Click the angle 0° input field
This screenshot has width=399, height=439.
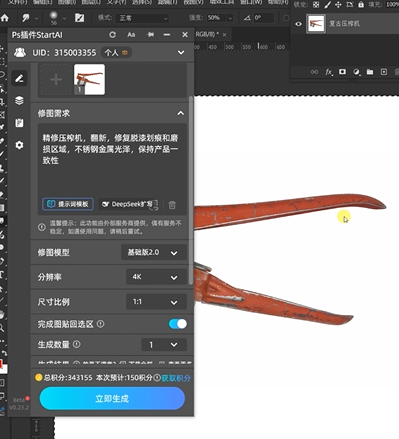click(264, 18)
